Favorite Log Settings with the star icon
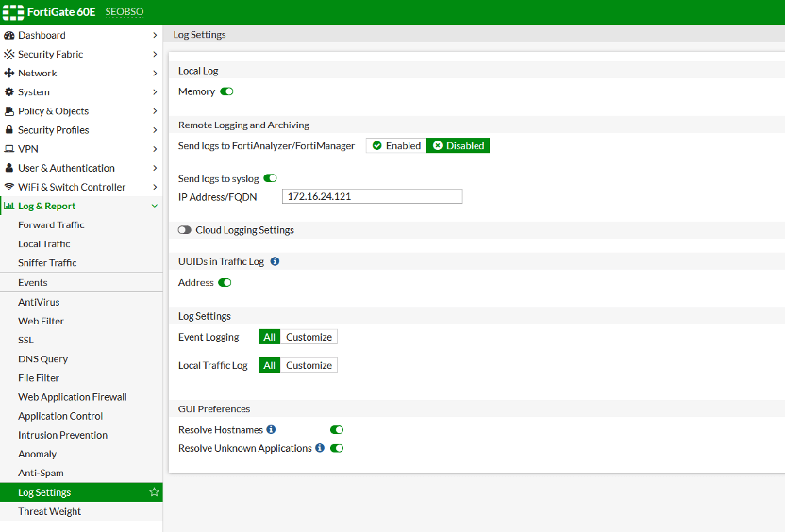Screen dimensions: 785x532 (154, 492)
